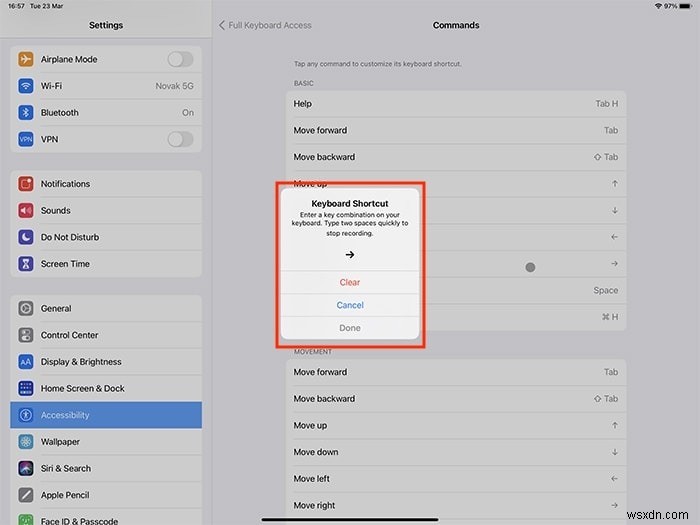Screen dimensions: 700x525
Task: Open Bluetooth settings row
Action: tap(106, 112)
